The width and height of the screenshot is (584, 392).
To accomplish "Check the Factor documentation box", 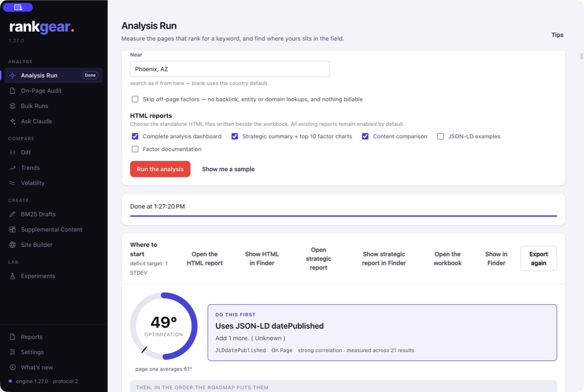I will (135, 149).
